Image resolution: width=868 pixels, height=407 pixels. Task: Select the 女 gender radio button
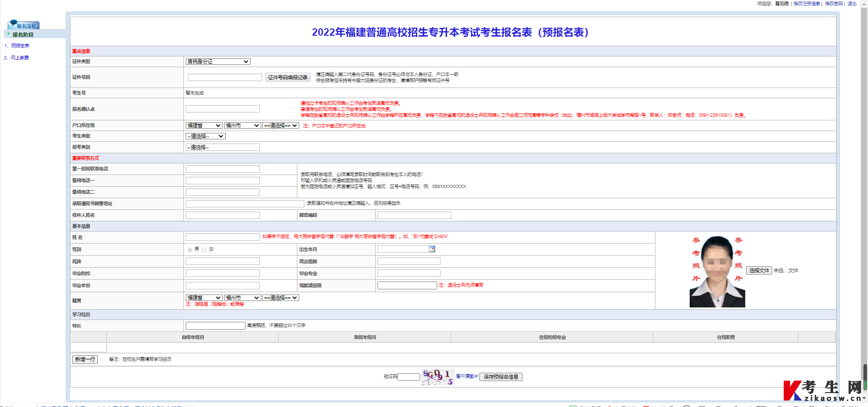coord(204,250)
